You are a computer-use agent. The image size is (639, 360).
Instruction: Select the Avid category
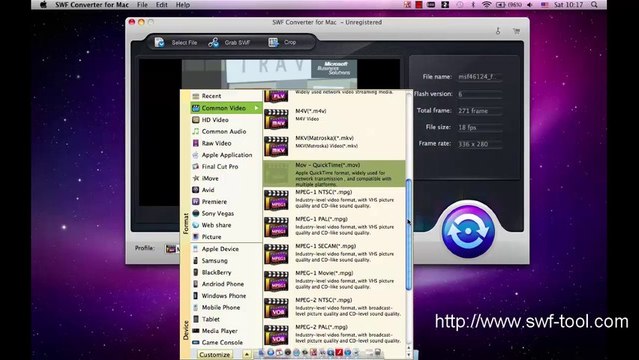tap(226, 190)
